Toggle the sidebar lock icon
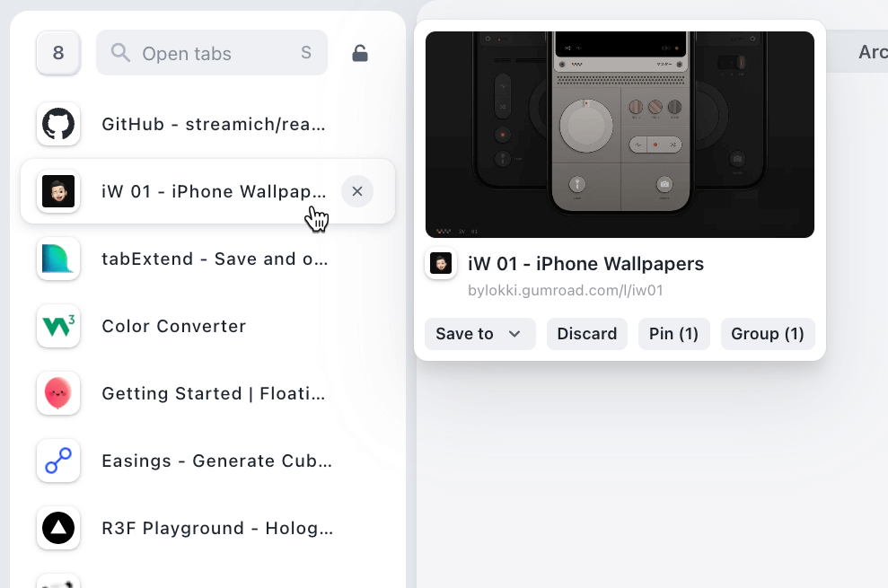 point(359,53)
